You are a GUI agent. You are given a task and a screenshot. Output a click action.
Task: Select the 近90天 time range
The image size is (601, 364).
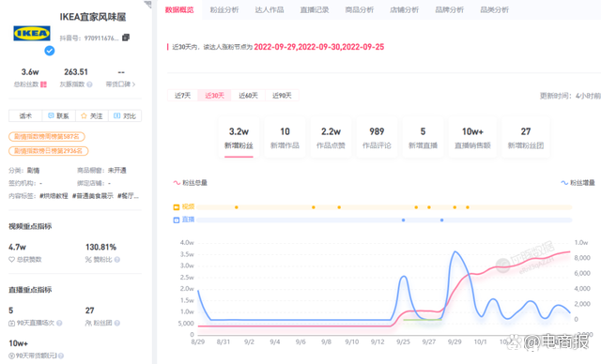pos(282,96)
